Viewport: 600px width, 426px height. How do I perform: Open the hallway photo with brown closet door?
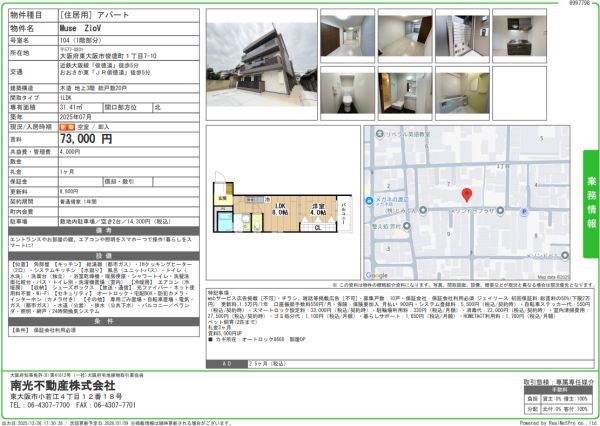pos(347,36)
